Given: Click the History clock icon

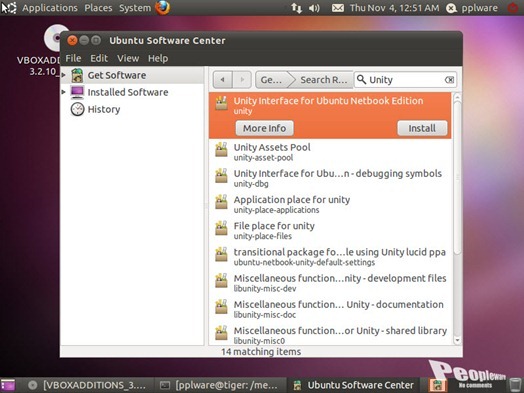Looking at the screenshot, I should coord(78,109).
